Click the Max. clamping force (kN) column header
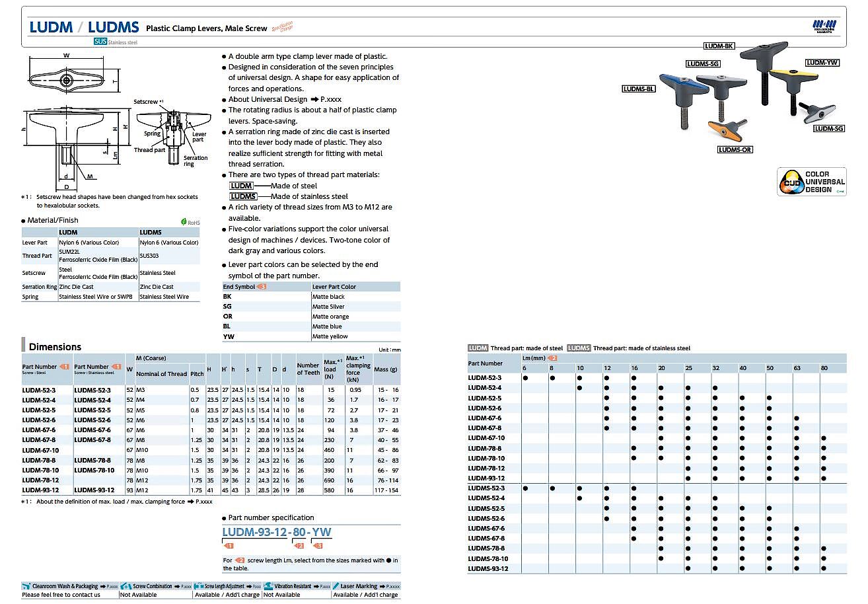868x604 pixels. click(x=358, y=369)
